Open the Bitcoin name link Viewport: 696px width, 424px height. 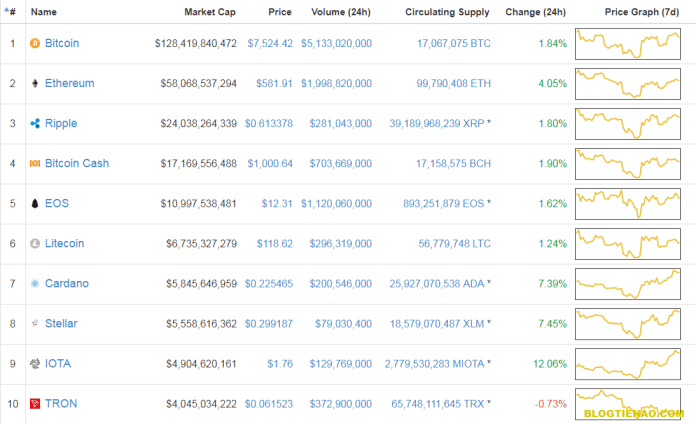(62, 43)
